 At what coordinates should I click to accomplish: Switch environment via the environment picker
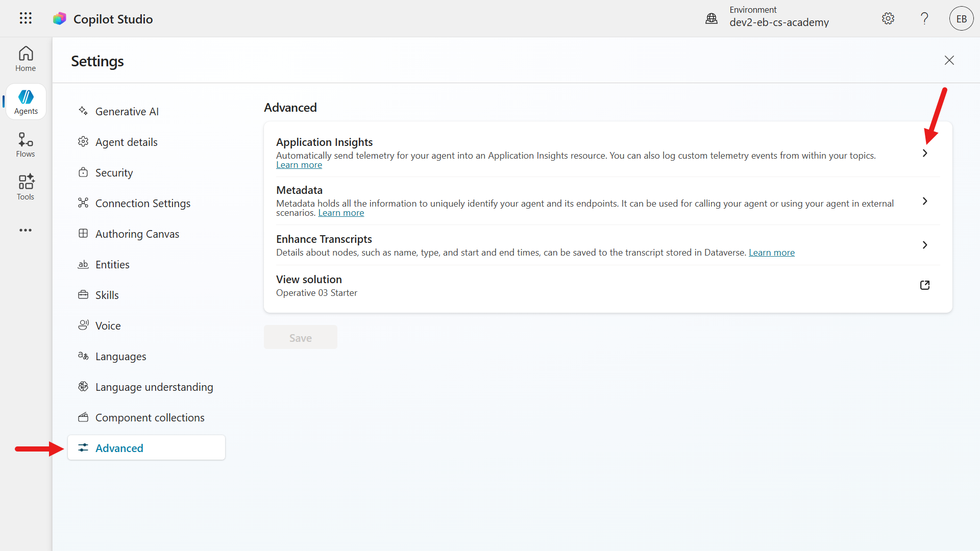(779, 16)
